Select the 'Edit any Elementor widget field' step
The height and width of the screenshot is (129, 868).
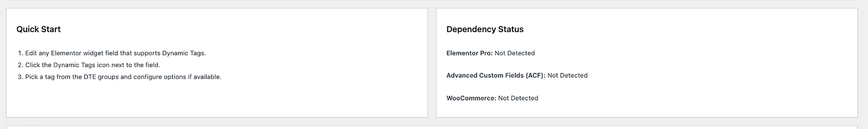click(115, 53)
